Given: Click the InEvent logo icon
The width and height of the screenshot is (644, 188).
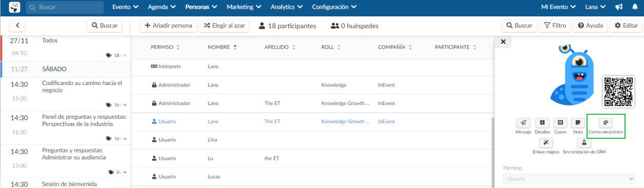Looking at the screenshot, I should click(15, 8).
